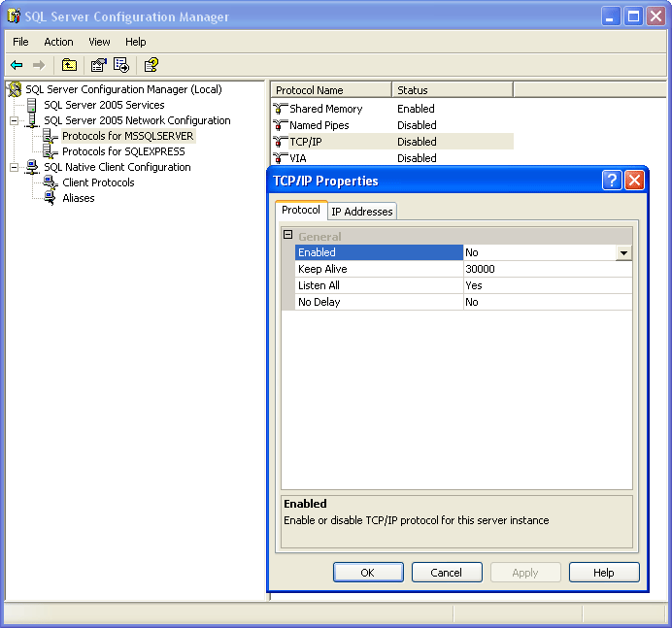The image size is (672, 628).
Task: Click the Export List toolbar icon
Action: point(121,65)
